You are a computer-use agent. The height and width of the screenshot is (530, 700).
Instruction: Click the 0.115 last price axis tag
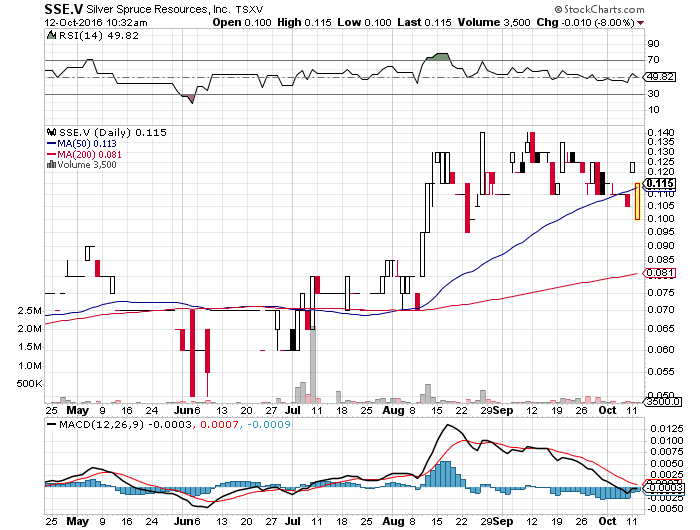pyautogui.click(x=659, y=183)
